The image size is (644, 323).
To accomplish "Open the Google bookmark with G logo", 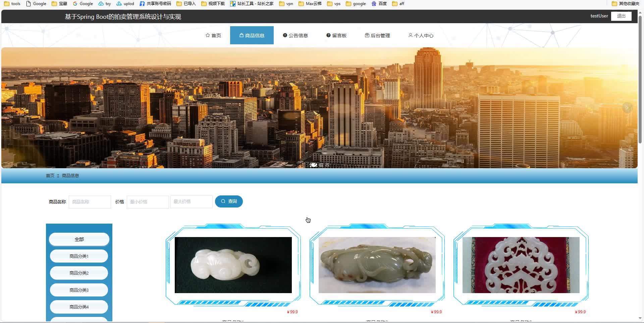I will coord(83,4).
